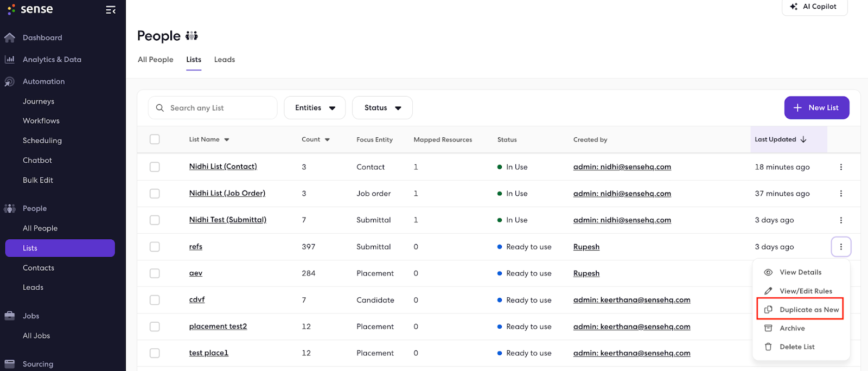The image size is (868, 371).
Task: Open three-dot menu for Nidhi Test (Submittal)
Action: pyautogui.click(x=841, y=220)
